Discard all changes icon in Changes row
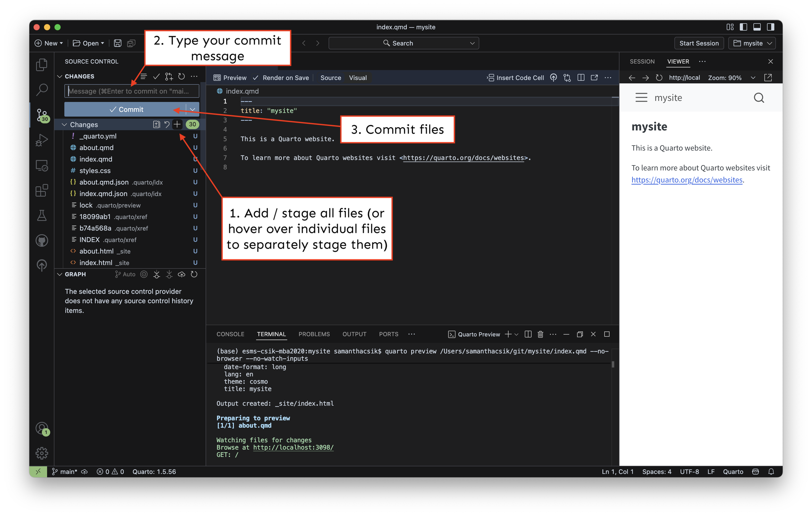Image resolution: width=812 pixels, height=516 pixels. tap(167, 124)
